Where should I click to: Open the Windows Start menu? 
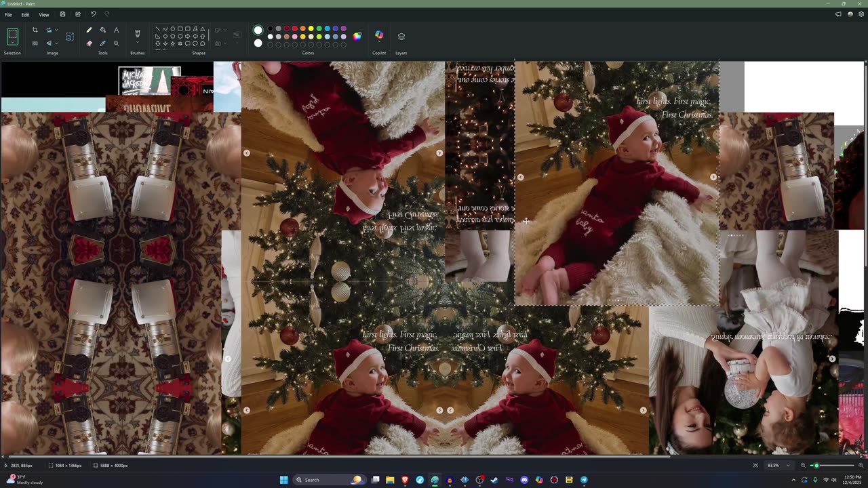coord(283,480)
